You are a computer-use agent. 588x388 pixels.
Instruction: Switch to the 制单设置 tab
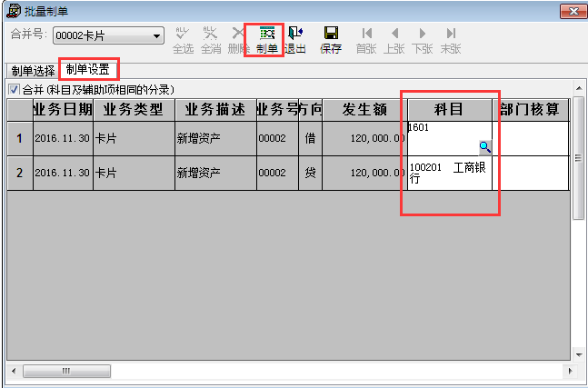click(x=89, y=70)
